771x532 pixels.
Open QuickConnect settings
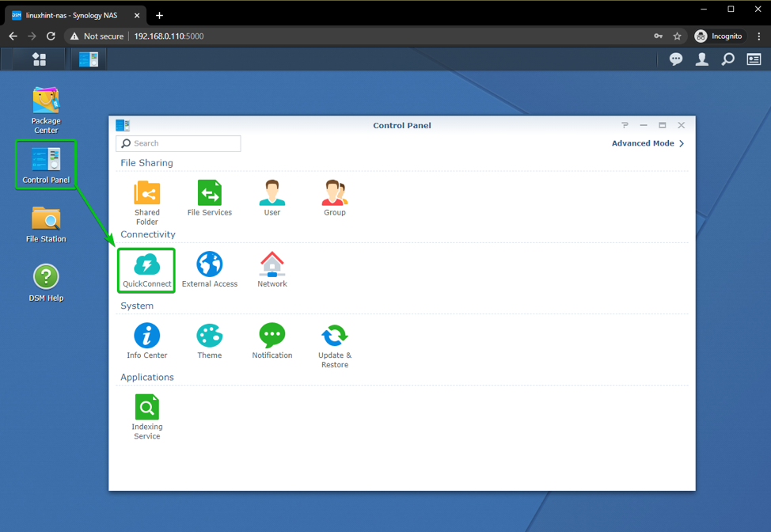pos(146,269)
